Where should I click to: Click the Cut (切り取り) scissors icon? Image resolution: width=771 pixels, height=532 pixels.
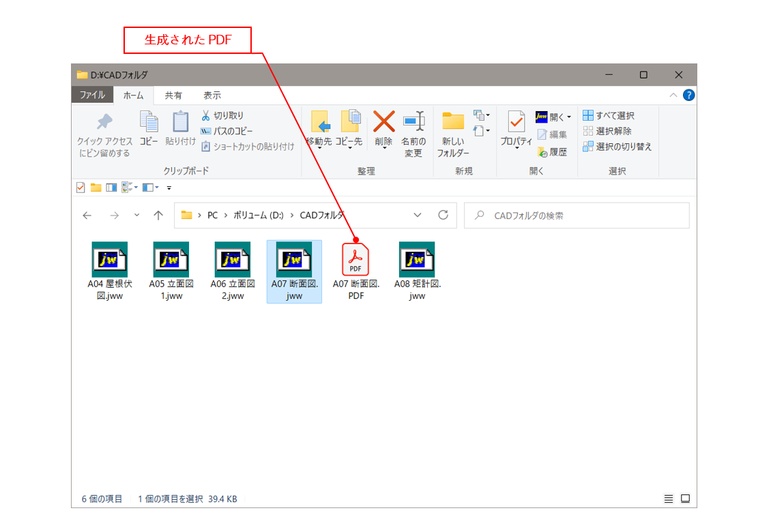(x=206, y=115)
